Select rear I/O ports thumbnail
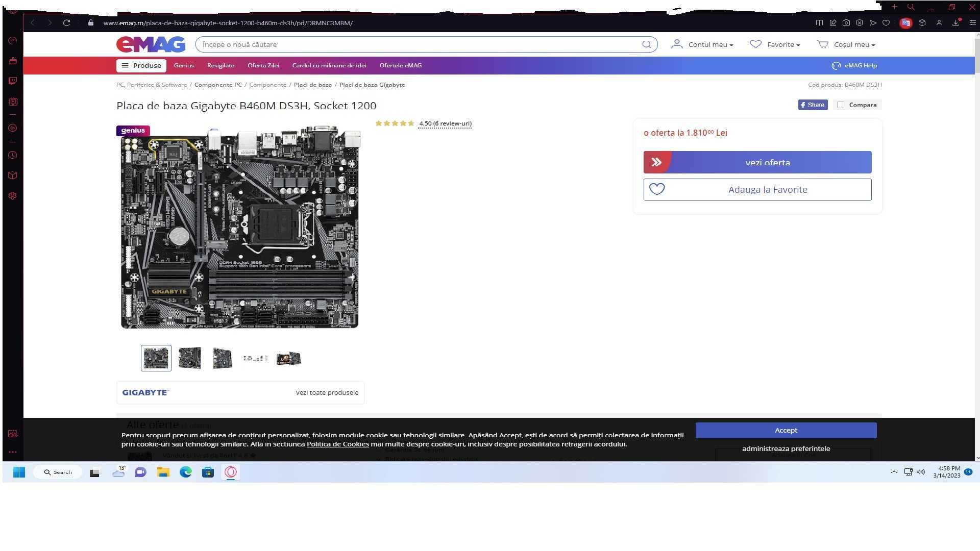Image resolution: width=980 pixels, height=551 pixels. [x=255, y=358]
